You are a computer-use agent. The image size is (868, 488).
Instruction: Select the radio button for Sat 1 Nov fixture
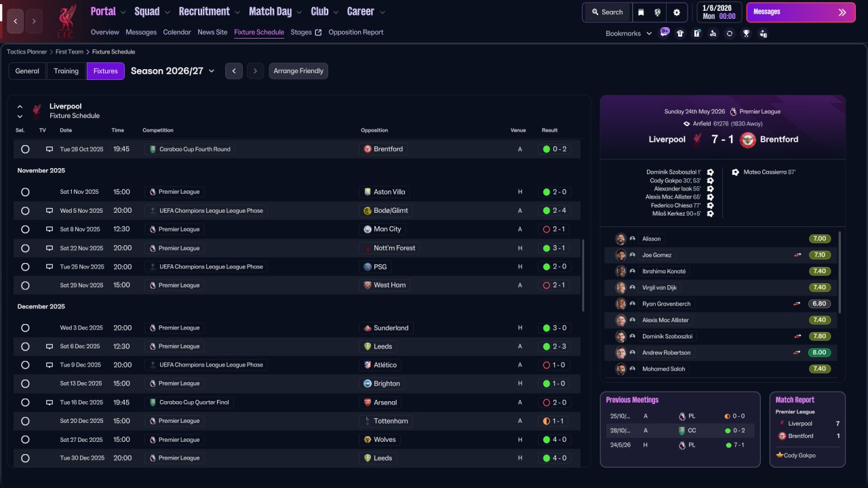point(25,192)
